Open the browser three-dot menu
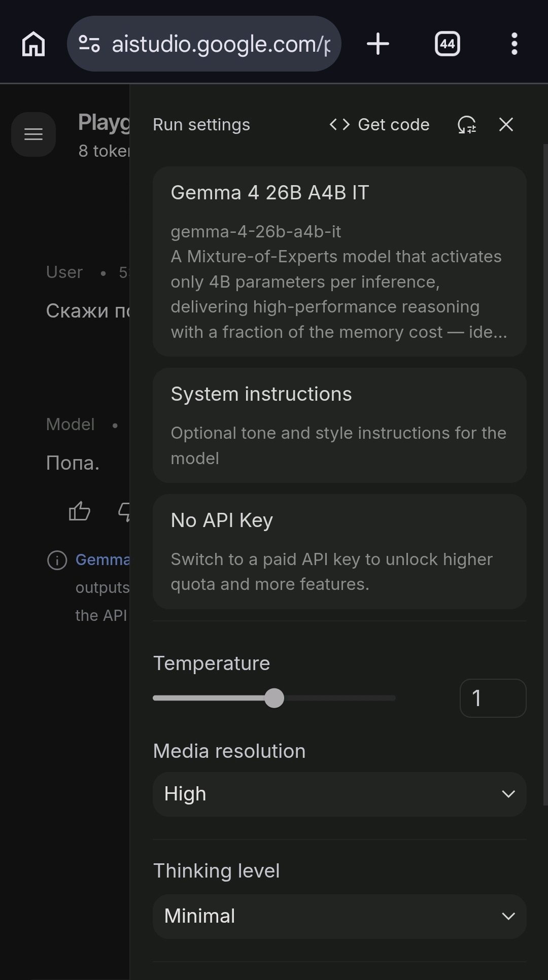Viewport: 548px width, 980px height. pos(515,44)
